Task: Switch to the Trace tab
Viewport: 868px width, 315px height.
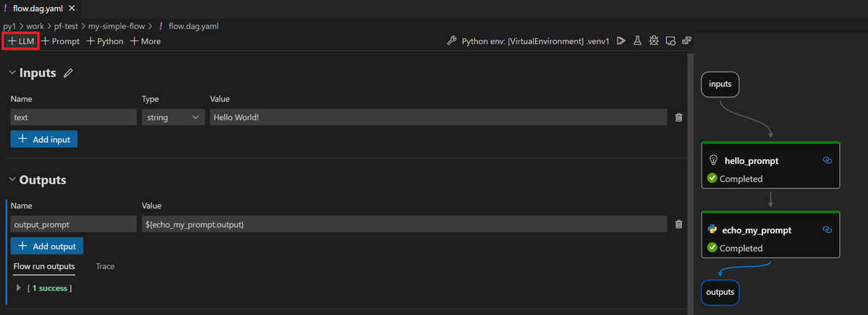Action: (x=105, y=267)
